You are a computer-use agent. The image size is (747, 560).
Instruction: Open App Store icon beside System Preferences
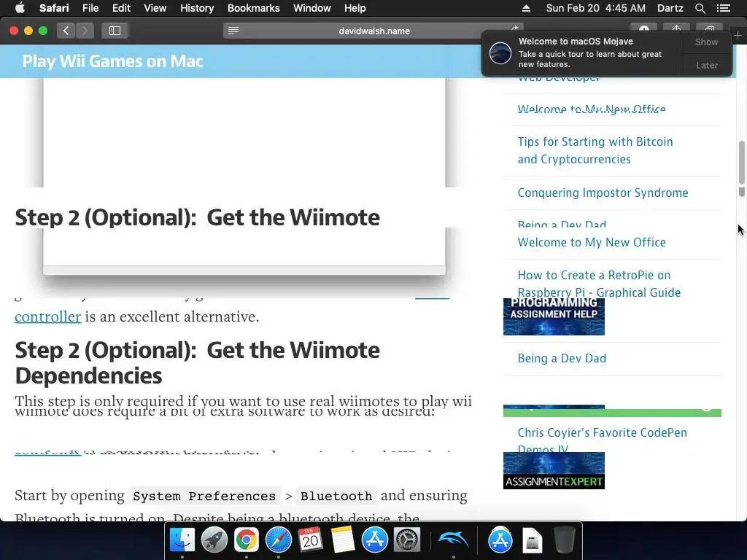374,540
